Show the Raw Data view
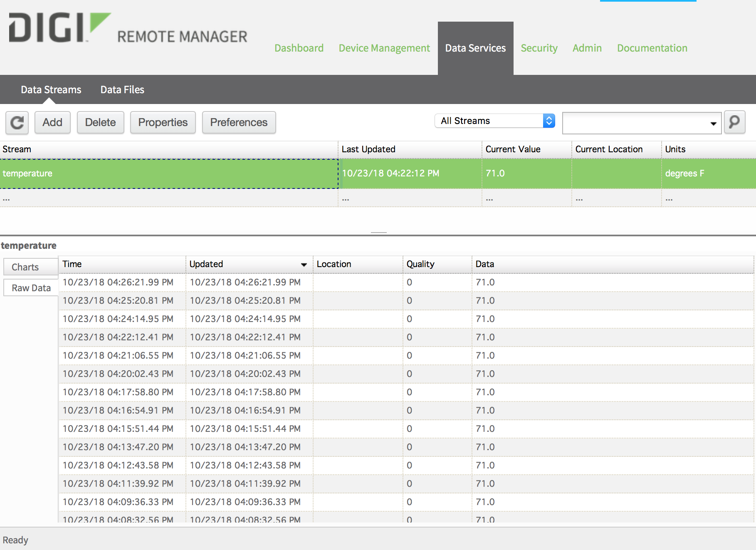The image size is (756, 550). pyautogui.click(x=31, y=287)
